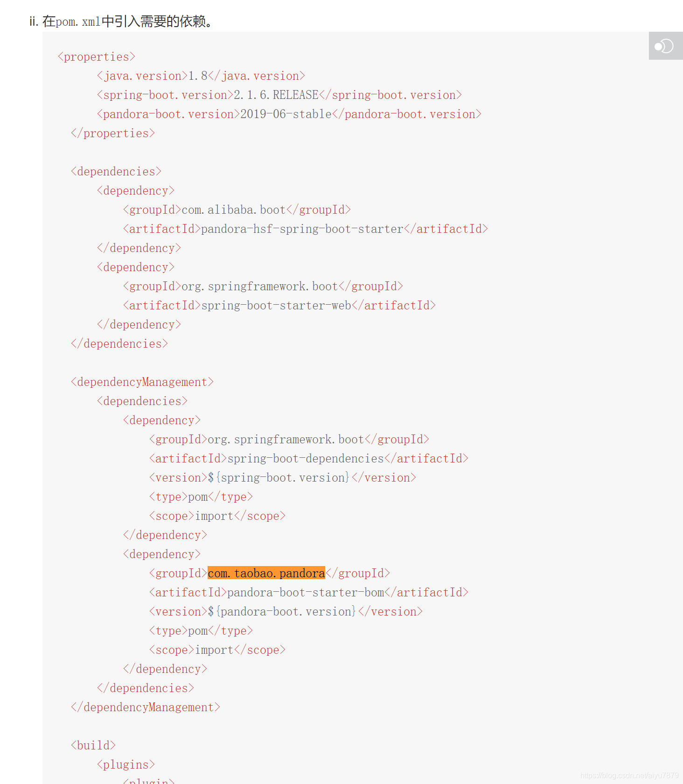
Task: Click the opening <plugins> tag
Action: (x=126, y=765)
